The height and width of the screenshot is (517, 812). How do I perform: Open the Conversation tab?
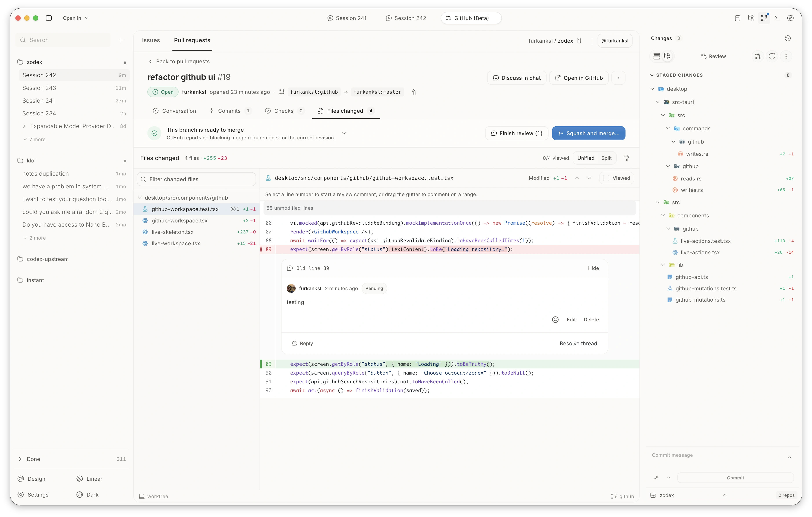tap(174, 111)
